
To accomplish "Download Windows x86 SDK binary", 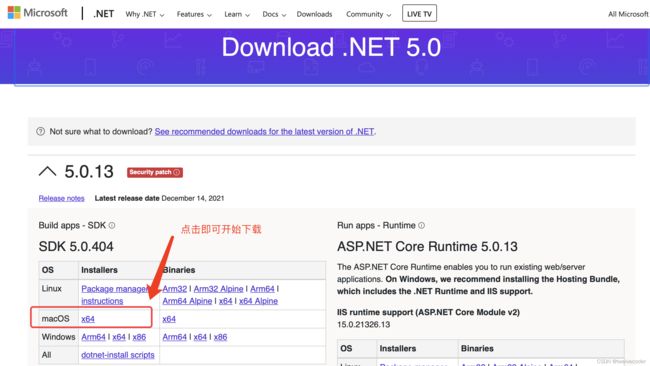I will (x=221, y=337).
